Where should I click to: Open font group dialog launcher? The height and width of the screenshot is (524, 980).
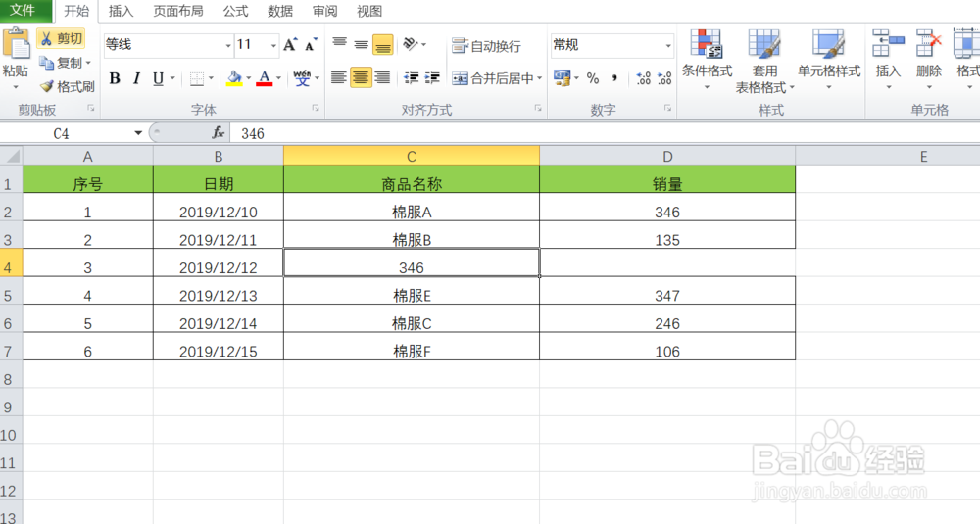316,108
